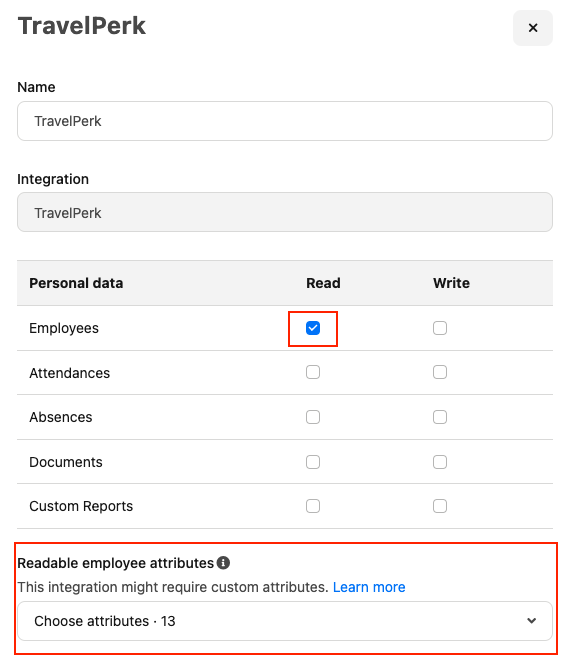Enable Attendances Write permission
Screen dimensions: 569x661
pyautogui.click(x=440, y=372)
